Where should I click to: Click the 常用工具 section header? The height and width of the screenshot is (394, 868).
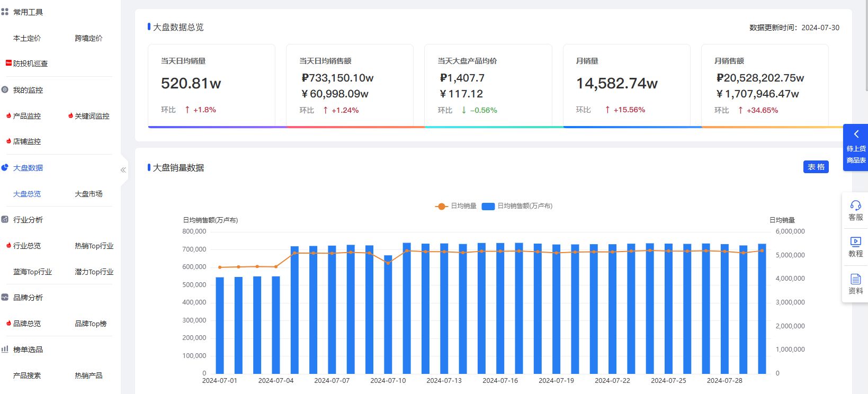pos(28,12)
